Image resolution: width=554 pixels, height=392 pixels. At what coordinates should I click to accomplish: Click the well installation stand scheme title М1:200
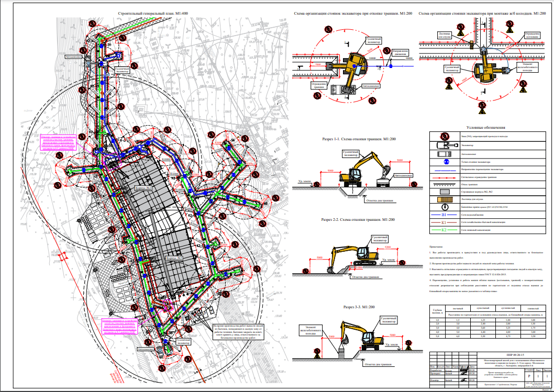pyautogui.click(x=482, y=14)
